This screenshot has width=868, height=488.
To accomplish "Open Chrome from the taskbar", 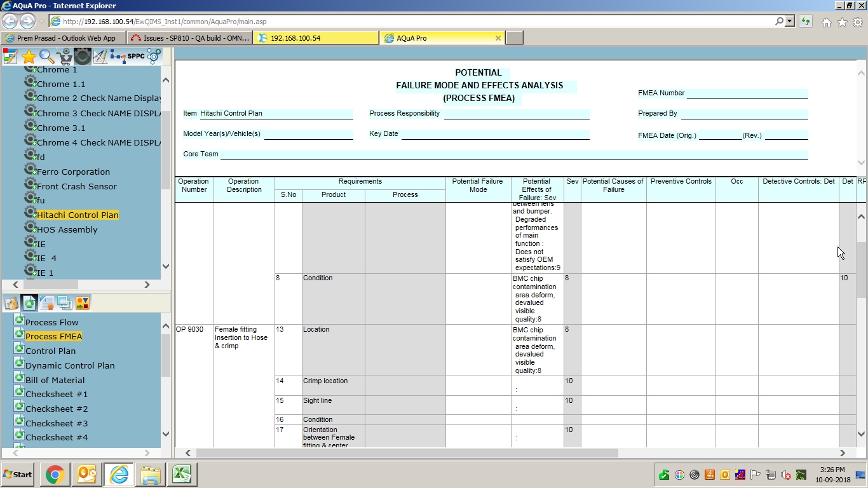I will pos(55,475).
